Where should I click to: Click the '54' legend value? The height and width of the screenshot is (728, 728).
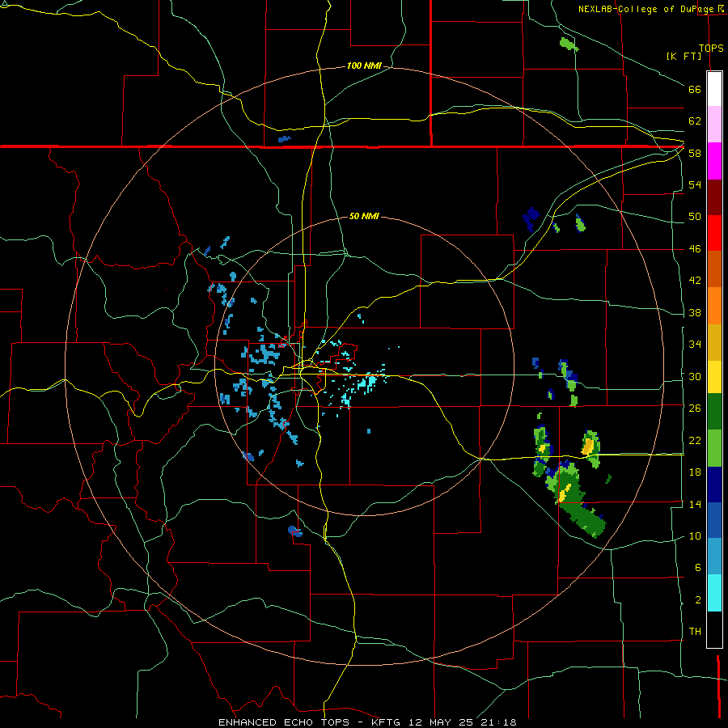(x=695, y=184)
